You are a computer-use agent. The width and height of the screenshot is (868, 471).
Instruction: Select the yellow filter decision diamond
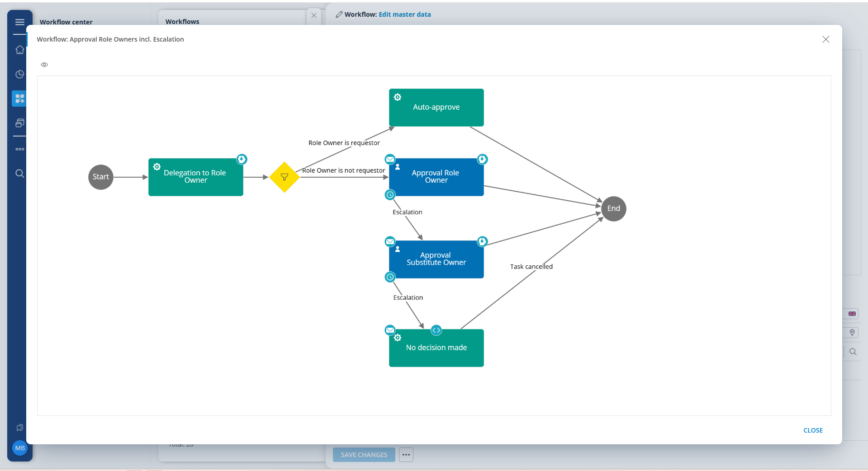(x=285, y=177)
